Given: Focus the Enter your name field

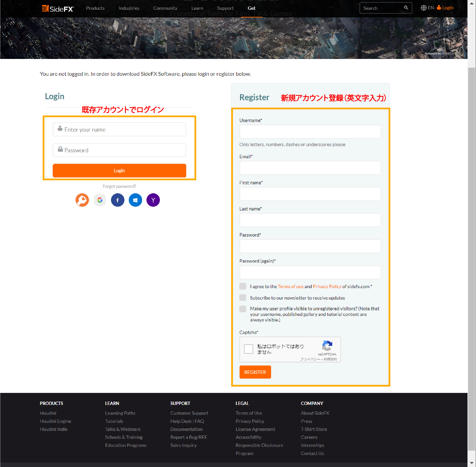Looking at the screenshot, I should click(x=119, y=129).
